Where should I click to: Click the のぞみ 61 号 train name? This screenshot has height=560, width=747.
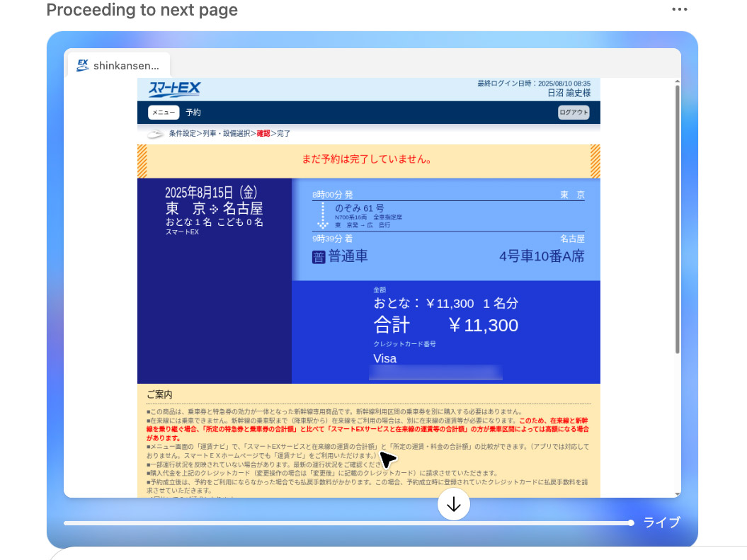tap(359, 208)
